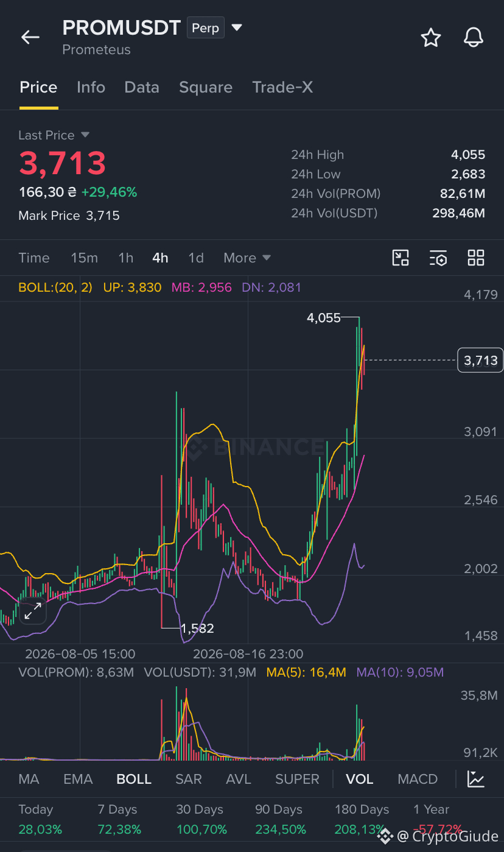Open the Data tab
504x852 pixels.
[142, 87]
